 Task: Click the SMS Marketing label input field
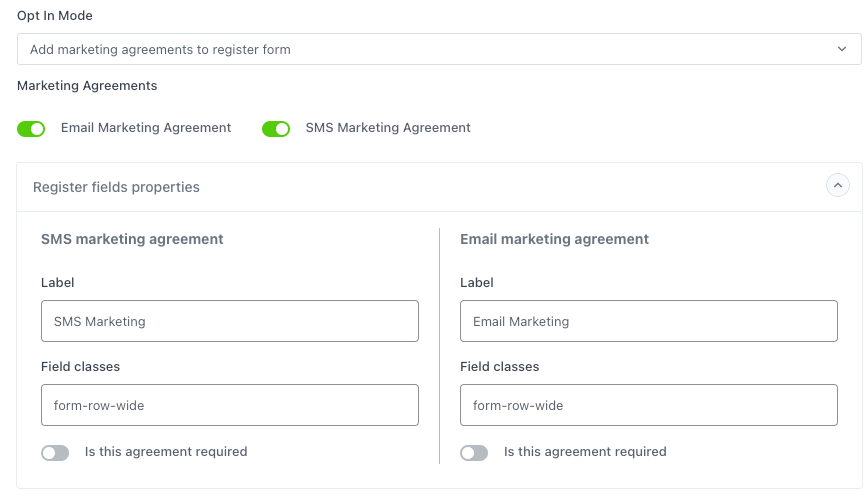(x=230, y=321)
